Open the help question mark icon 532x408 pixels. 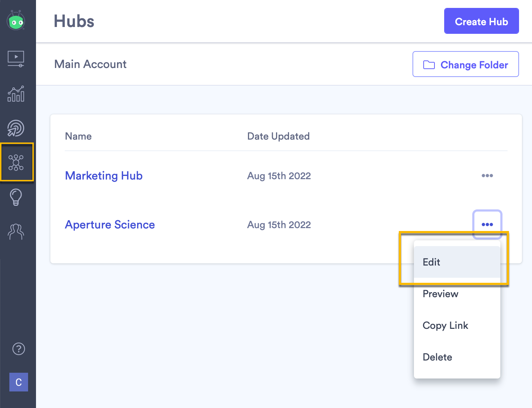[19, 349]
